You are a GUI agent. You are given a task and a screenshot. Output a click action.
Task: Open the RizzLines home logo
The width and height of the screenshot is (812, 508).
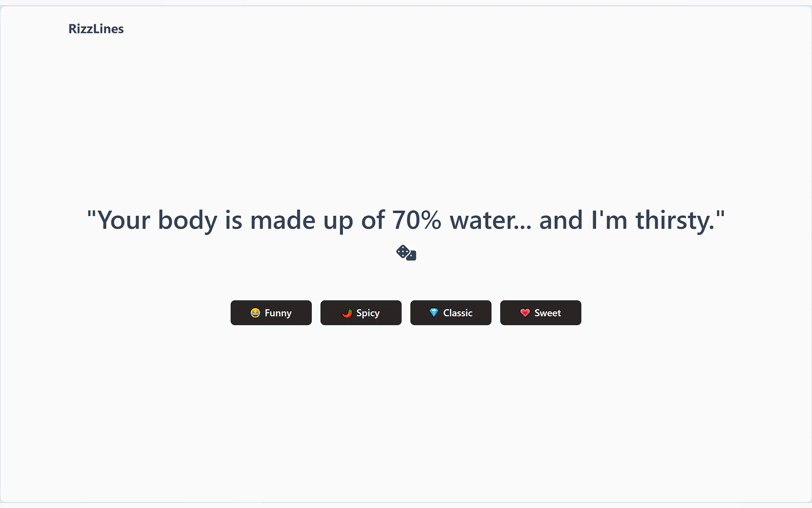coord(96,29)
